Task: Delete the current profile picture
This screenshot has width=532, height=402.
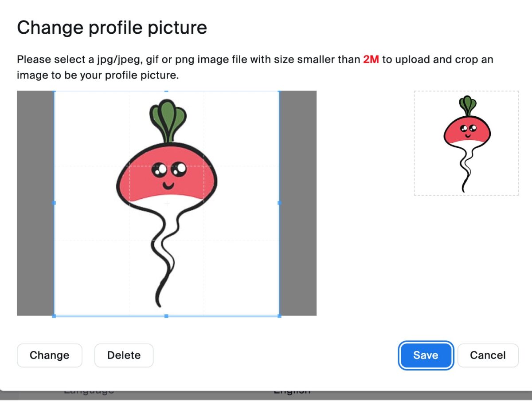Action: tap(124, 355)
